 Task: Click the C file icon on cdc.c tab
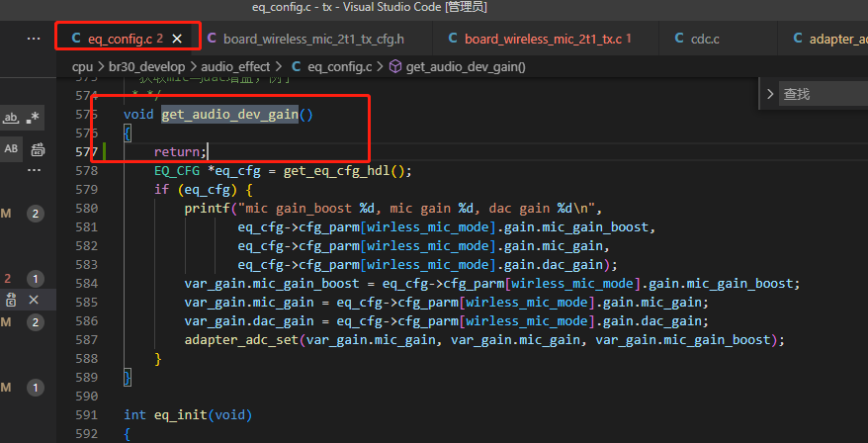point(679,39)
